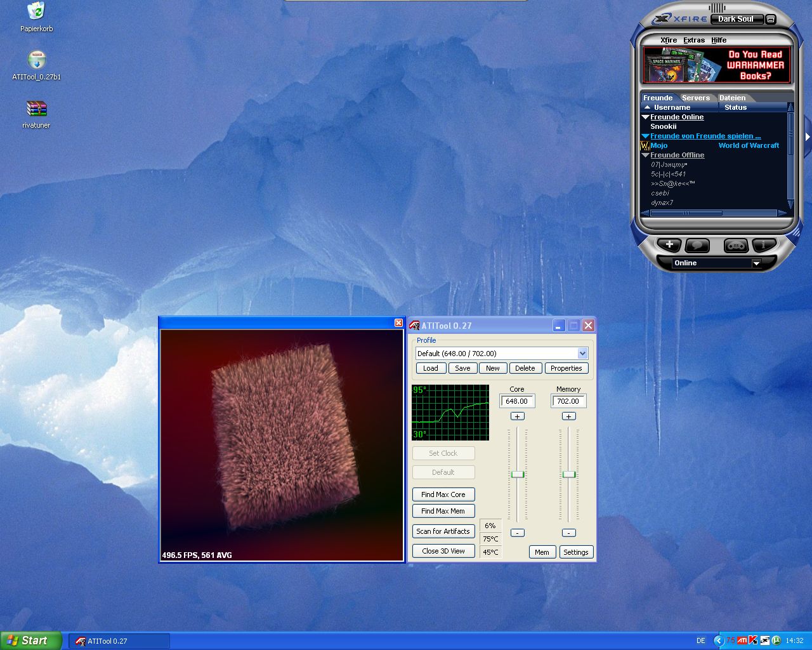Open the Hilfe menu
Image resolution: width=812 pixels, height=650 pixels.
[719, 40]
